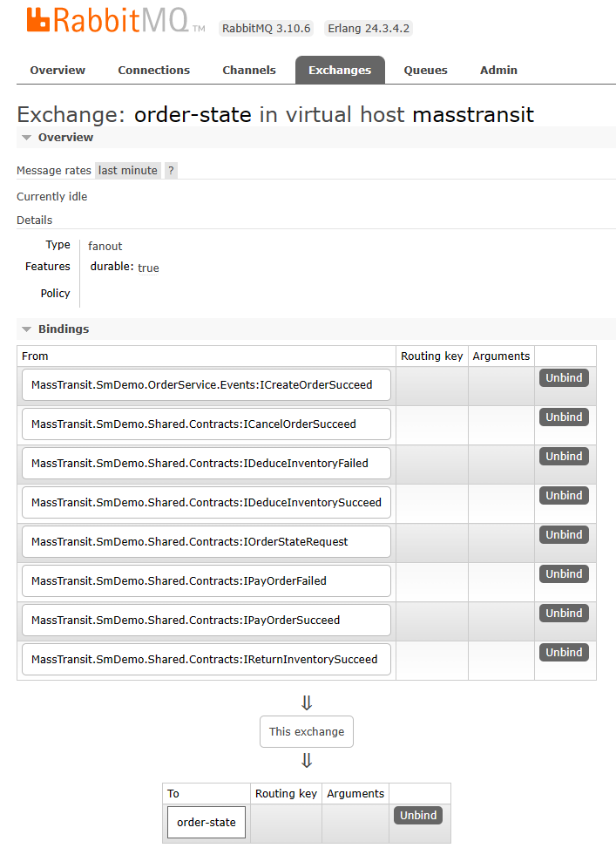Viewport: 616px width, 848px height.
Task: Click the message rates help question mark
Action: pos(171,170)
